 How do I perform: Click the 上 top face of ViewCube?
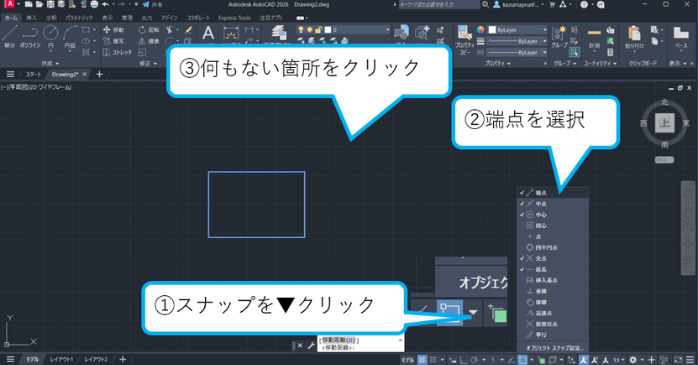pos(664,123)
